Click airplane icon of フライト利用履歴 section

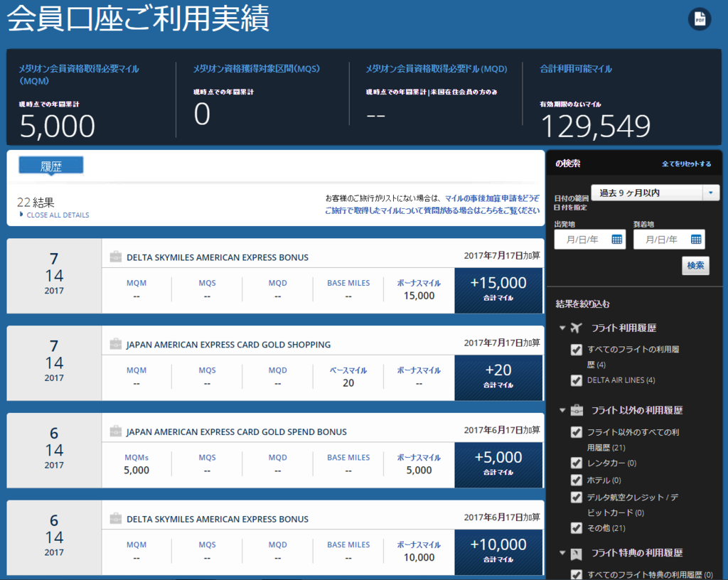click(576, 328)
